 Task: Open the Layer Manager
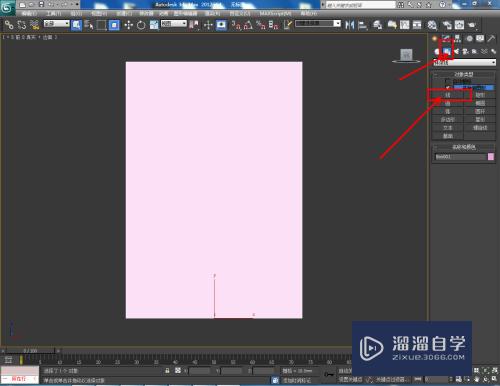pyautogui.click(x=377, y=25)
